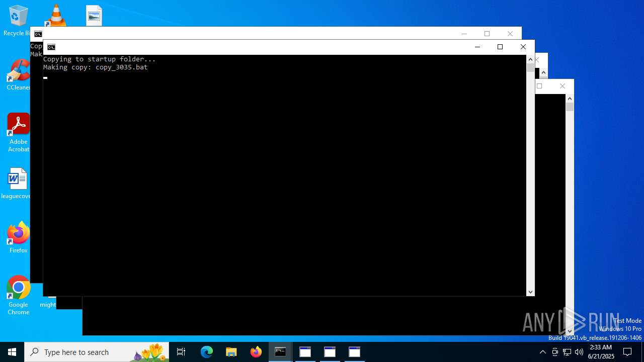Open the clock showing 2:33 AM
The height and width of the screenshot is (362, 644).
point(601,352)
